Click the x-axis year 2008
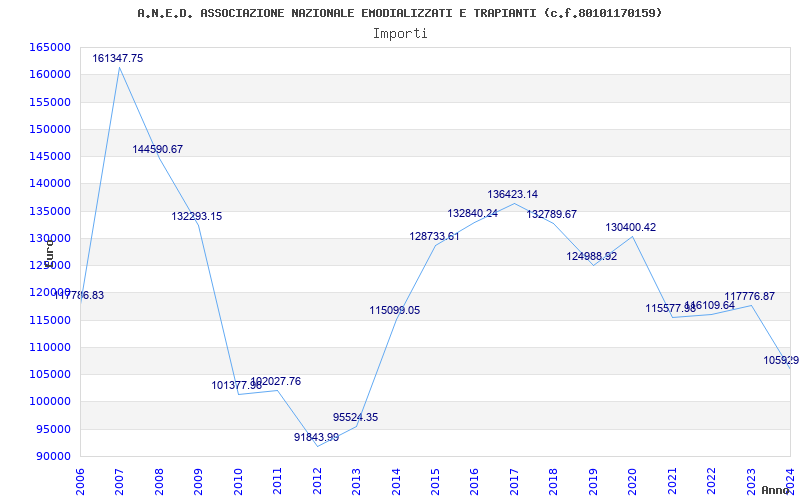Viewport: 800px width, 500px height. tap(159, 481)
